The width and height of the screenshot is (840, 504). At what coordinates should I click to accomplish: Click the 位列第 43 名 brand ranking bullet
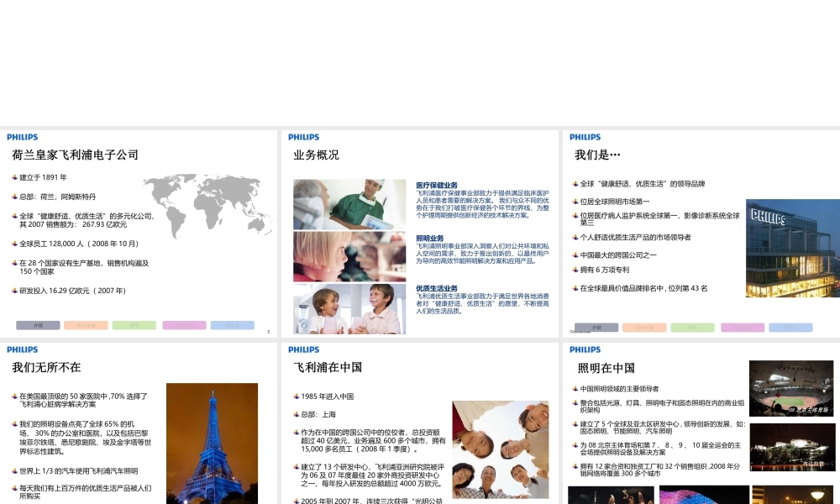(x=643, y=288)
